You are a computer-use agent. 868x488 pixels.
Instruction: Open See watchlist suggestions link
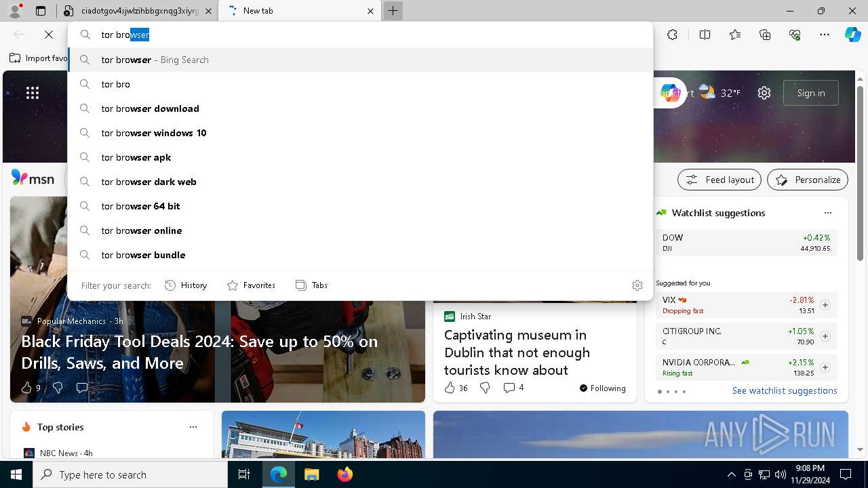pos(785,390)
